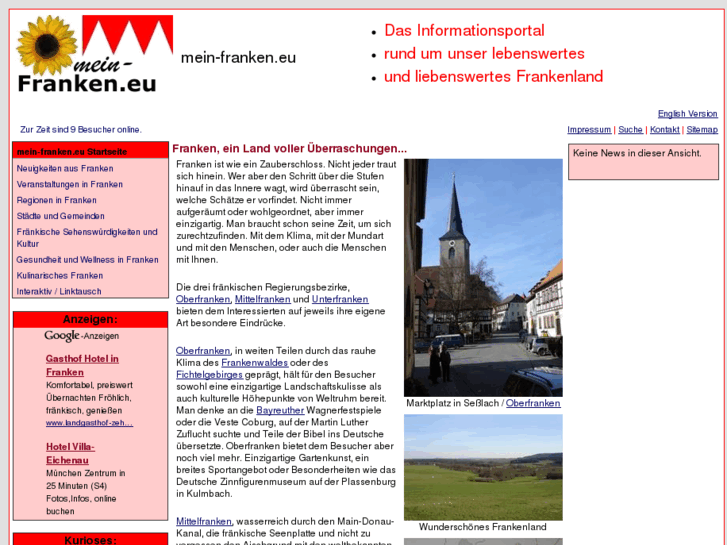This screenshot has height=545, width=727.
Task: Click the mein-franken.eu title text beside the logo
Action: tap(238, 58)
